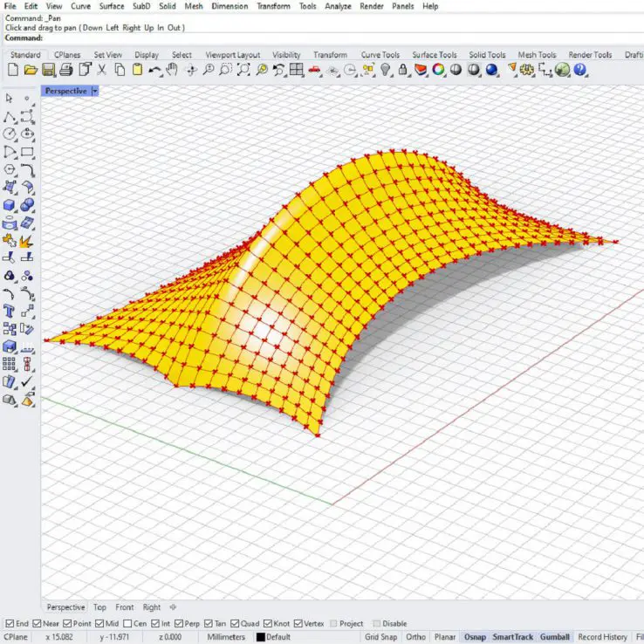
Task: Open the Perspective viewport dropdown arrow
Action: [94, 91]
